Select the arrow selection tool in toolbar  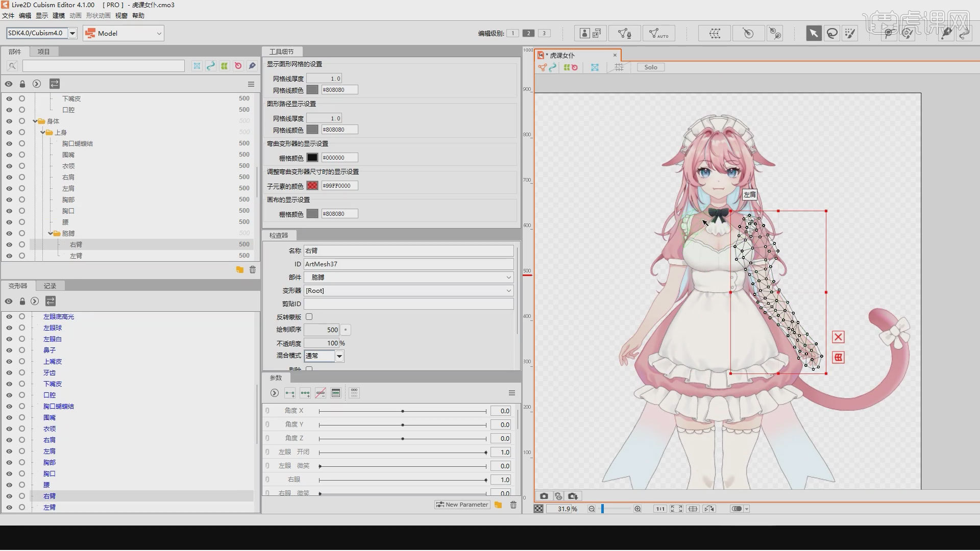[x=813, y=33]
